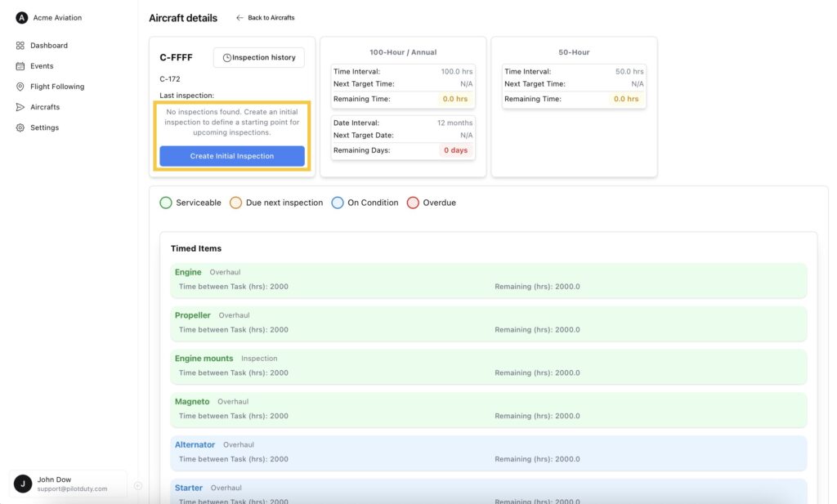This screenshot has width=837, height=504.
Task: Expand the Alternator overhaul timed item
Action: coord(488,453)
